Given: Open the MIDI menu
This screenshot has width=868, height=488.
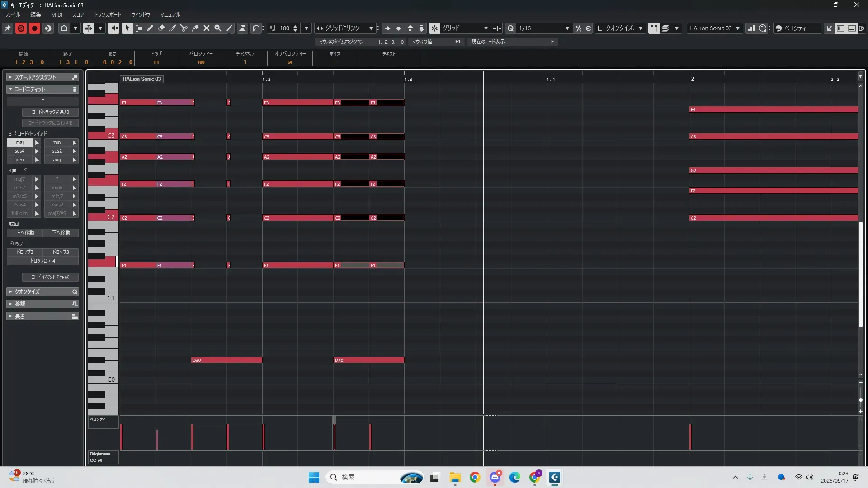Looking at the screenshot, I should coord(57,14).
